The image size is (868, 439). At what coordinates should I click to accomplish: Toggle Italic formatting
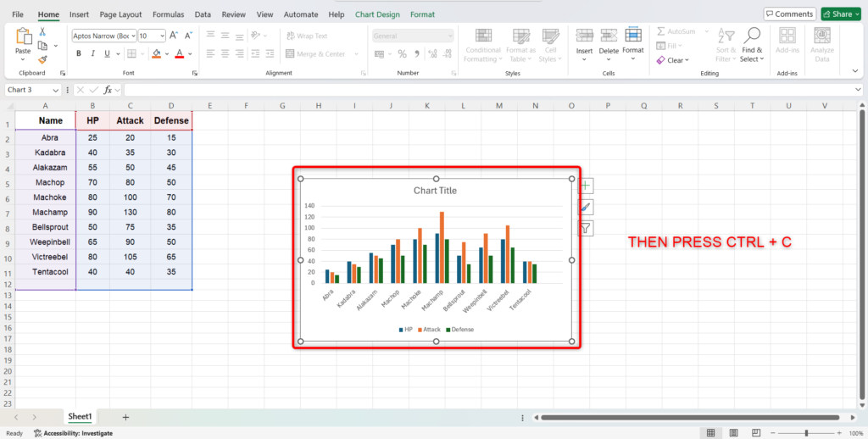click(93, 53)
